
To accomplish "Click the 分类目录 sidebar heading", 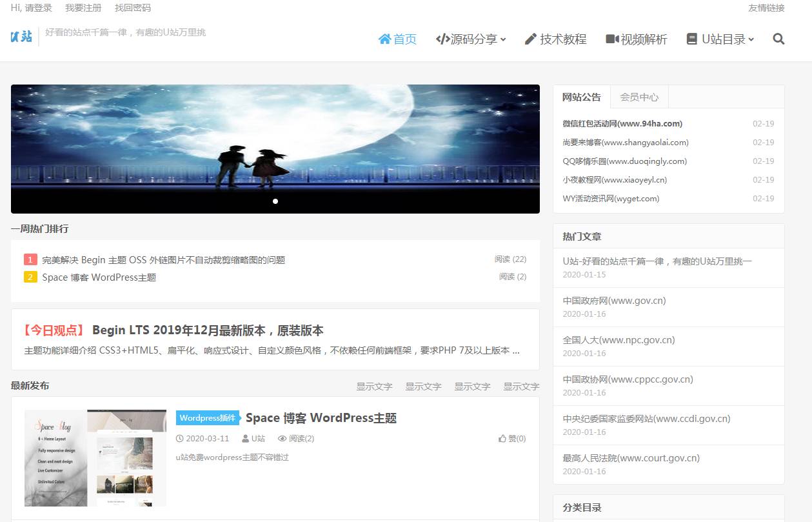I will pos(582,508).
